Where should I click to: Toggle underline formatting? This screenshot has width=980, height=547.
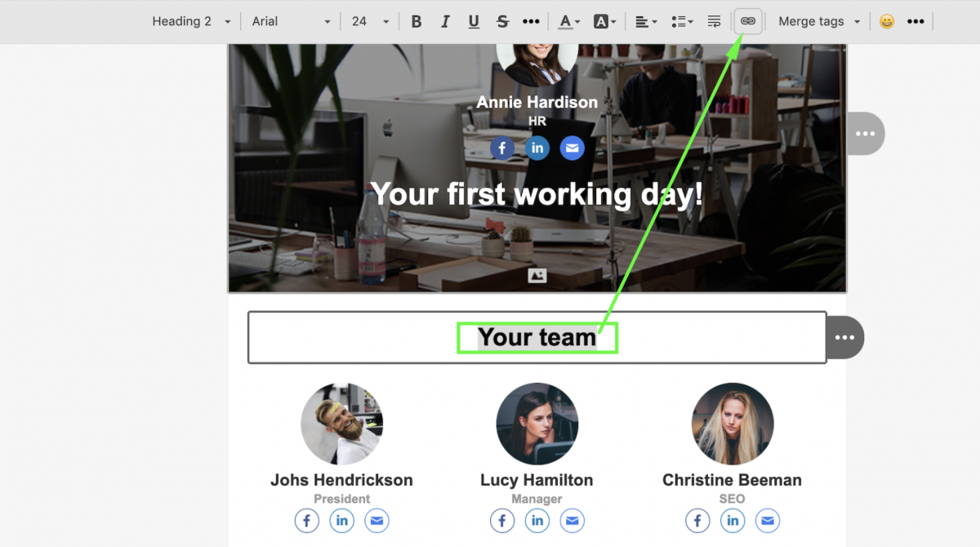(x=474, y=22)
